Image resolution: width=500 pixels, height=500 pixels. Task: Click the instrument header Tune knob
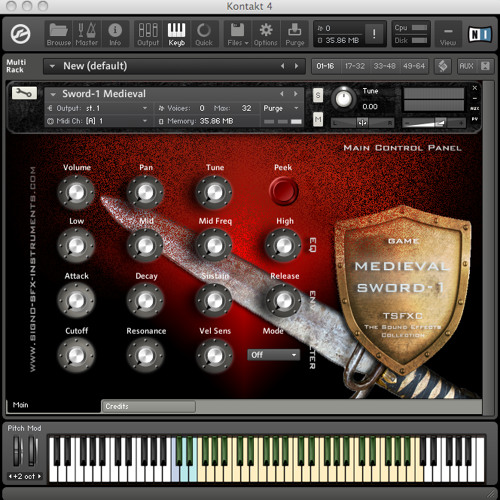pyautogui.click(x=343, y=99)
